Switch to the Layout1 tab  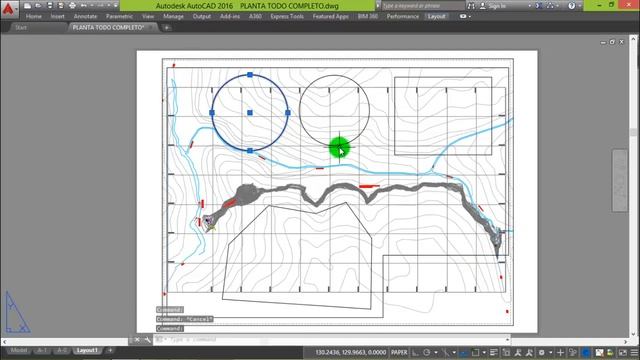87,350
